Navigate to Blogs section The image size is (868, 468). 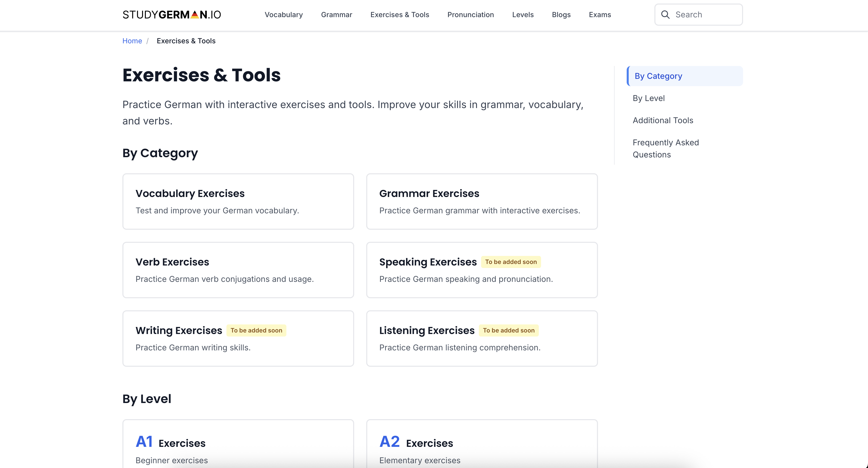pos(561,15)
